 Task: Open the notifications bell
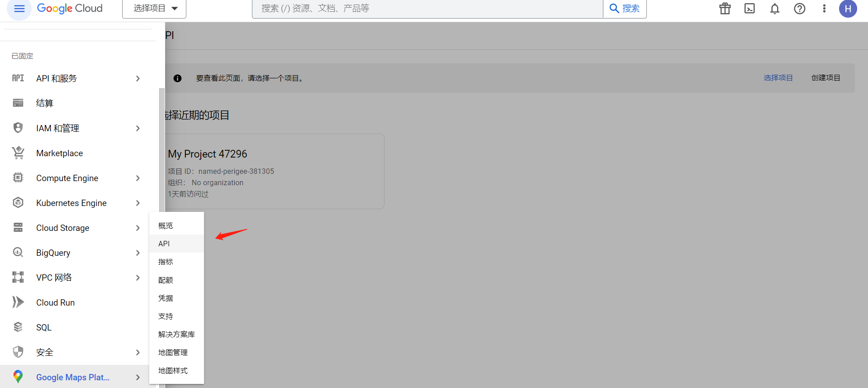(x=775, y=9)
